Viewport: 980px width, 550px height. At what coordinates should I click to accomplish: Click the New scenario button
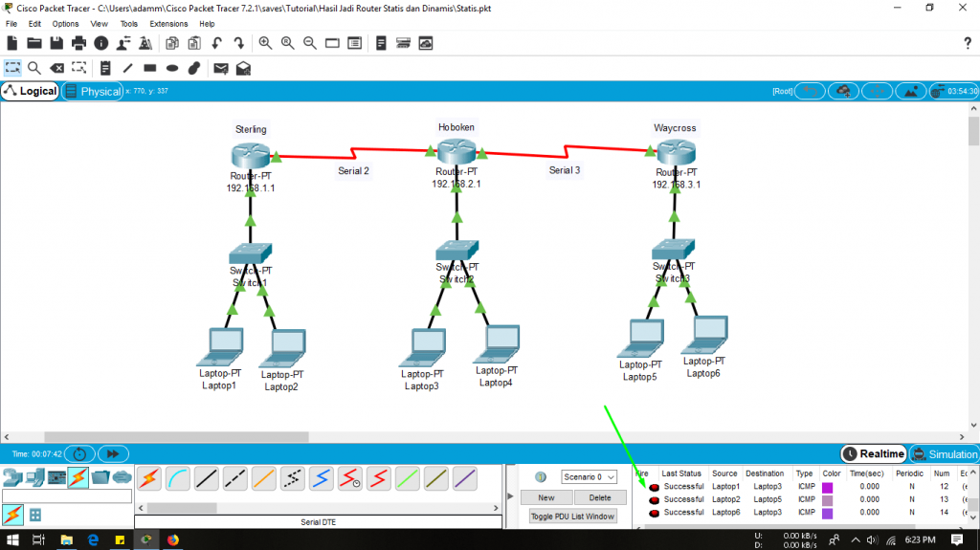click(546, 497)
